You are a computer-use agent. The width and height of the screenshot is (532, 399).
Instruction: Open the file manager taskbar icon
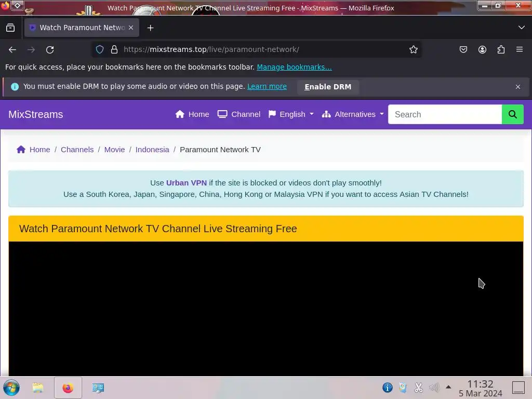(38, 388)
